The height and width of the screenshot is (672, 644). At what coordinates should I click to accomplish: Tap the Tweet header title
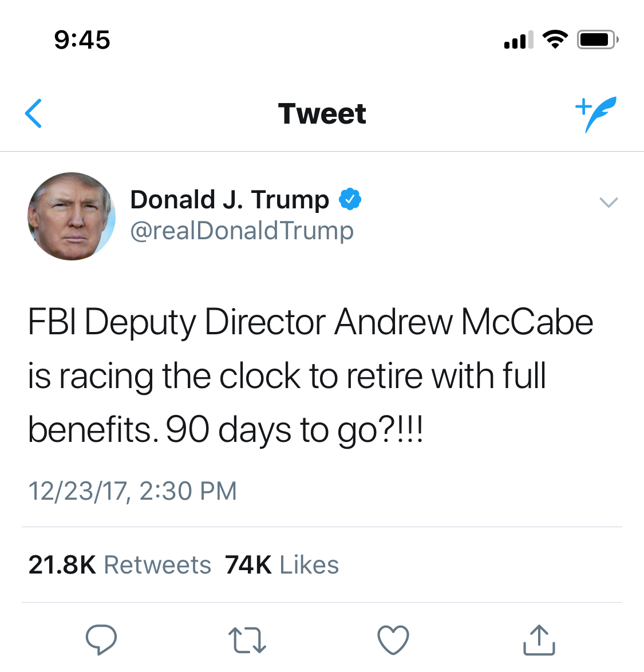pos(322,113)
